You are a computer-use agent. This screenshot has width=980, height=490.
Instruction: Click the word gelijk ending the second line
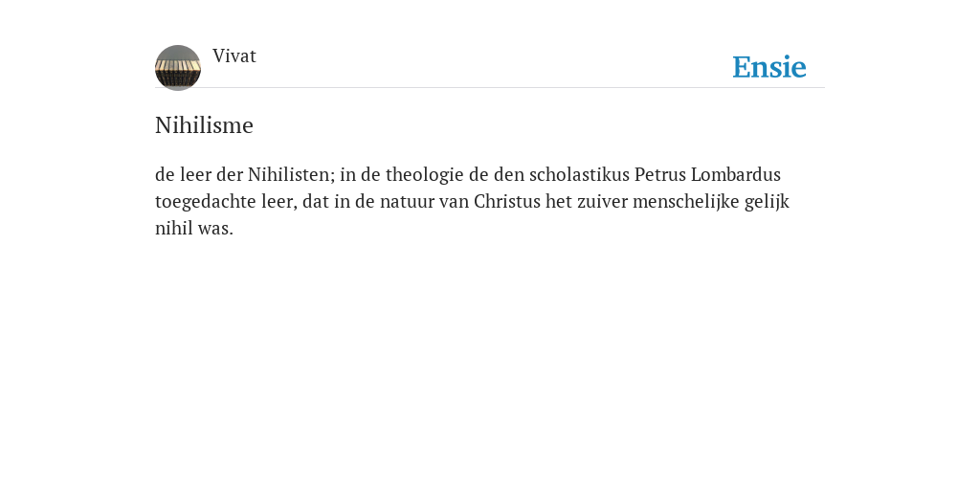(767, 202)
